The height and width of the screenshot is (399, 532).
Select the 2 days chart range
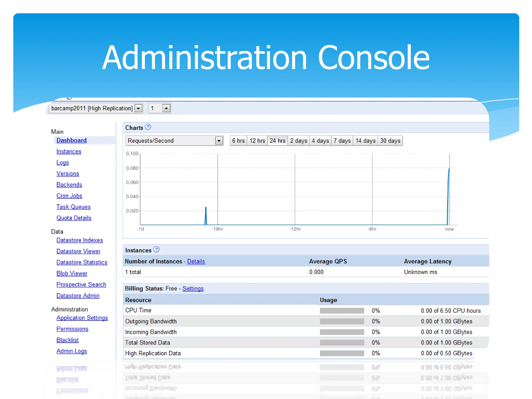298,141
